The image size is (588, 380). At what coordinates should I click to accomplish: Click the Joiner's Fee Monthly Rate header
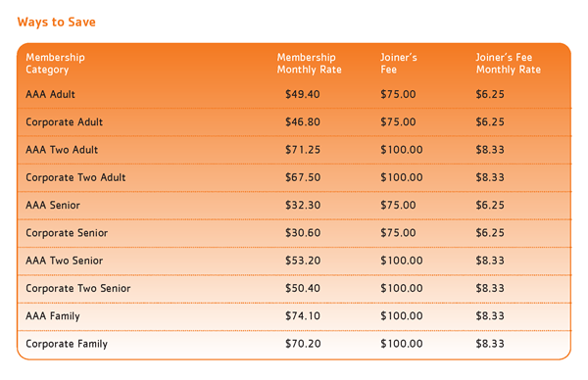(x=508, y=64)
